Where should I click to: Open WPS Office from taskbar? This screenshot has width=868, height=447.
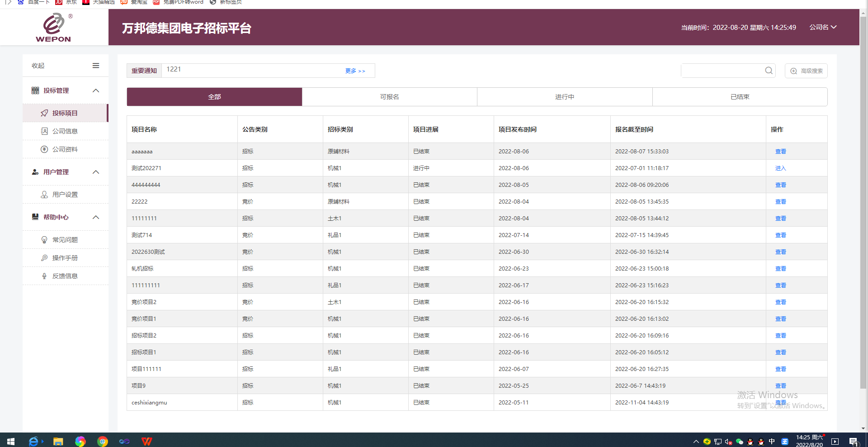pos(146,441)
